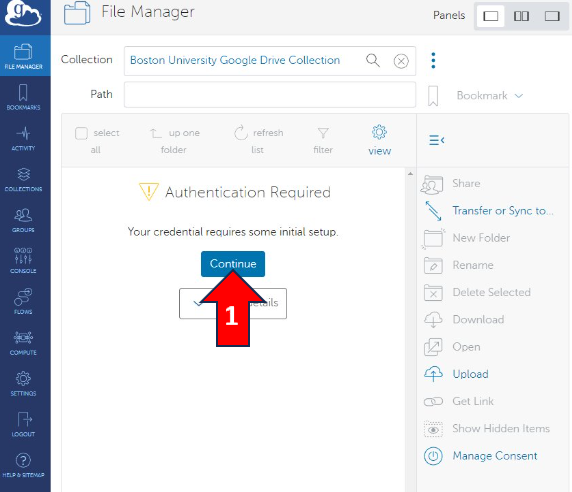Tick the select all checkbox

[x=81, y=133]
